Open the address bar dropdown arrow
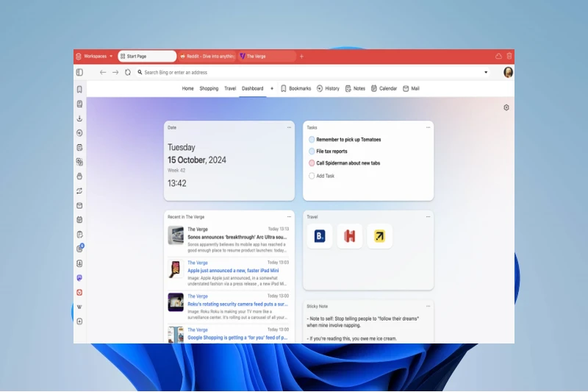The width and height of the screenshot is (588, 392). [486, 72]
